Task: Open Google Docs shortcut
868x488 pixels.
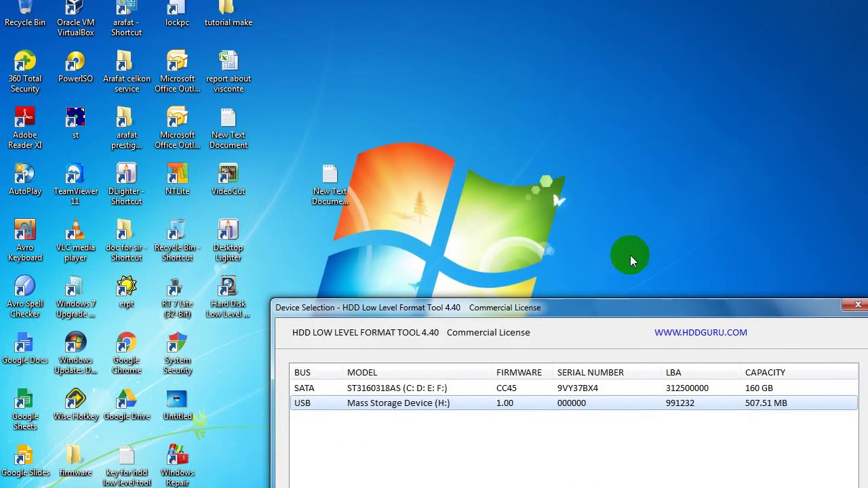Action: click(x=25, y=348)
